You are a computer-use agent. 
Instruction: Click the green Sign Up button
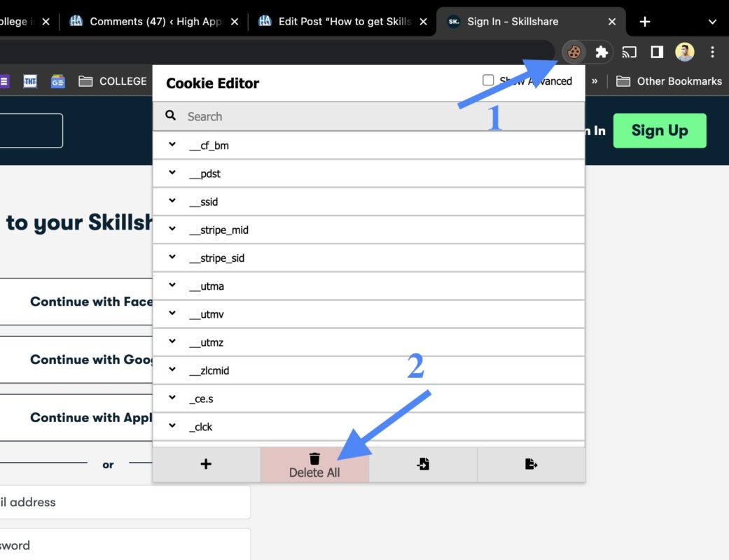(x=659, y=130)
